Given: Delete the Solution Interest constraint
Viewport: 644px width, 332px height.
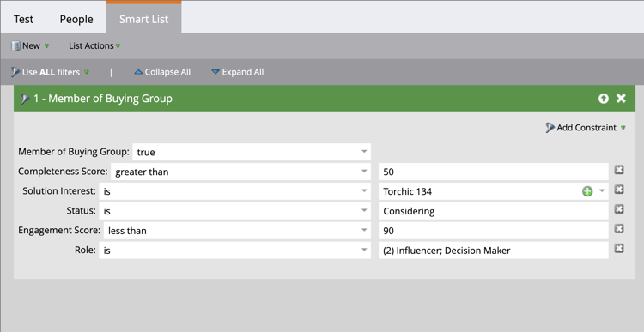Looking at the screenshot, I should (619, 190).
